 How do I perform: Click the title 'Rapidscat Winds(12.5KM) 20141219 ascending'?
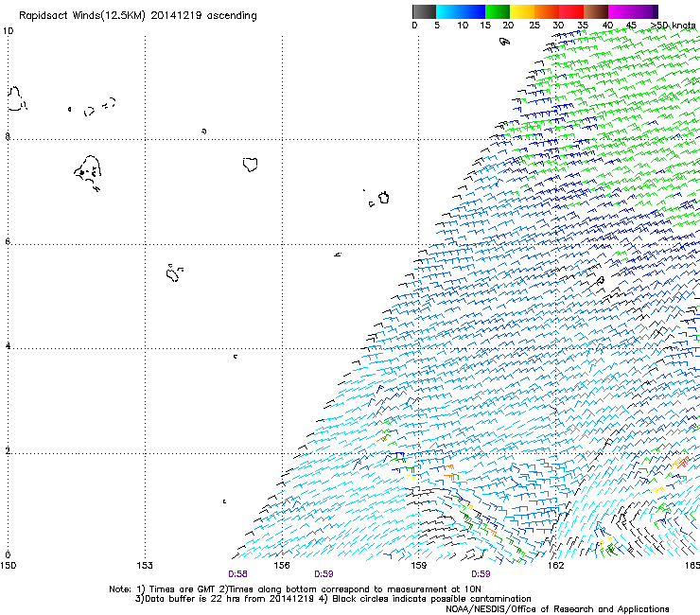[x=138, y=16]
